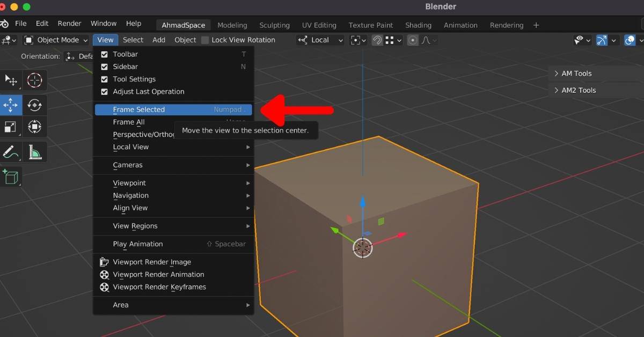Open the Local transform orientation dropdown
Viewport: 644px width, 337px height.
click(x=320, y=40)
